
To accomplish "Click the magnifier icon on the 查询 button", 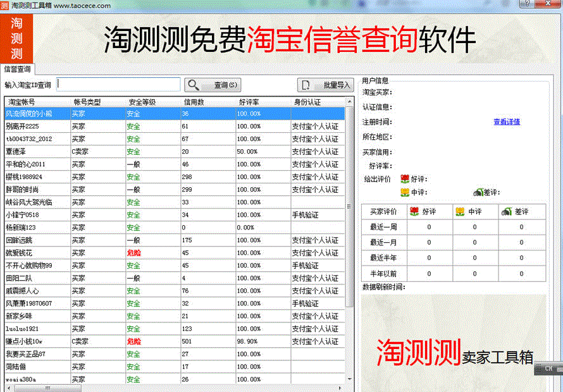I will [194, 85].
